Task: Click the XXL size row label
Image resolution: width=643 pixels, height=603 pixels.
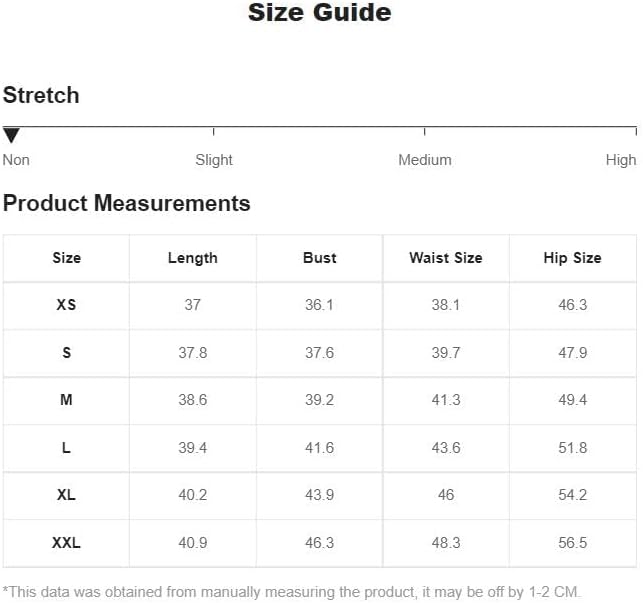Action: (x=66, y=543)
